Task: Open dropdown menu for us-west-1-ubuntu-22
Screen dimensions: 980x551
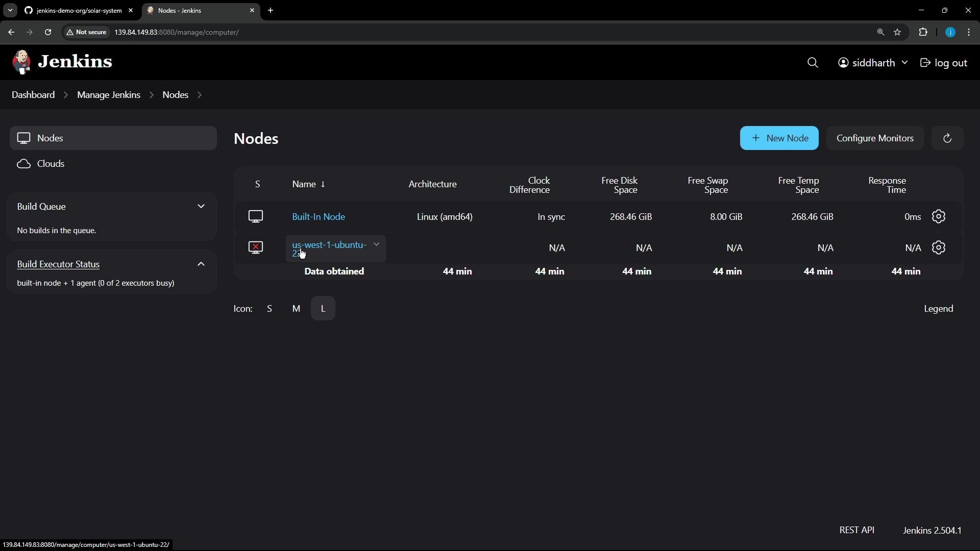Action: click(377, 244)
